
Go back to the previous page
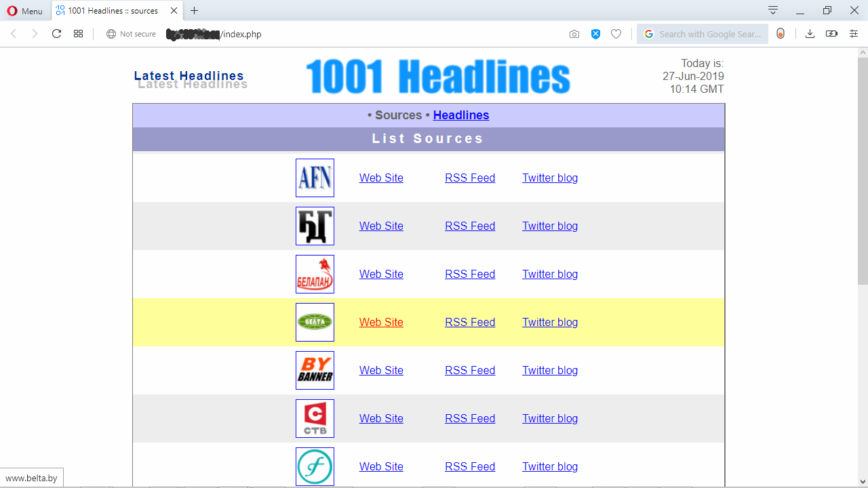(14, 34)
